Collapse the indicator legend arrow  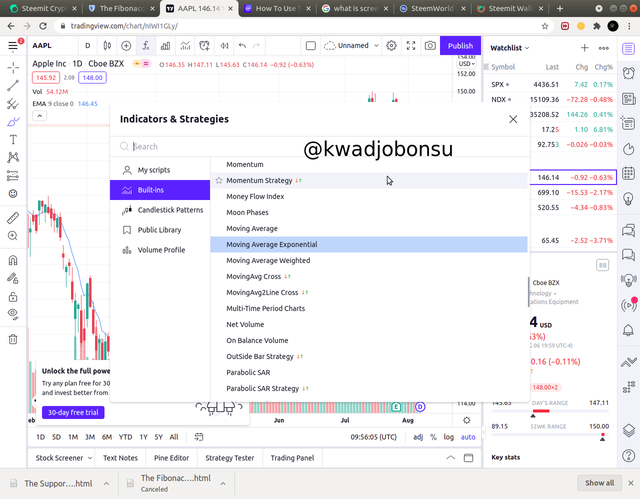click(39, 116)
